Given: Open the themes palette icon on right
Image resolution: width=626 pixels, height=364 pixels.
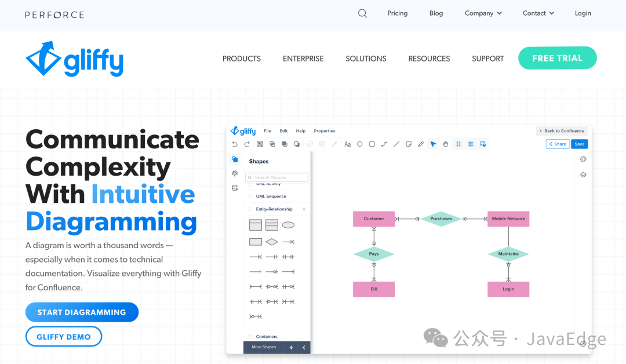Looking at the screenshot, I should coord(583,159).
